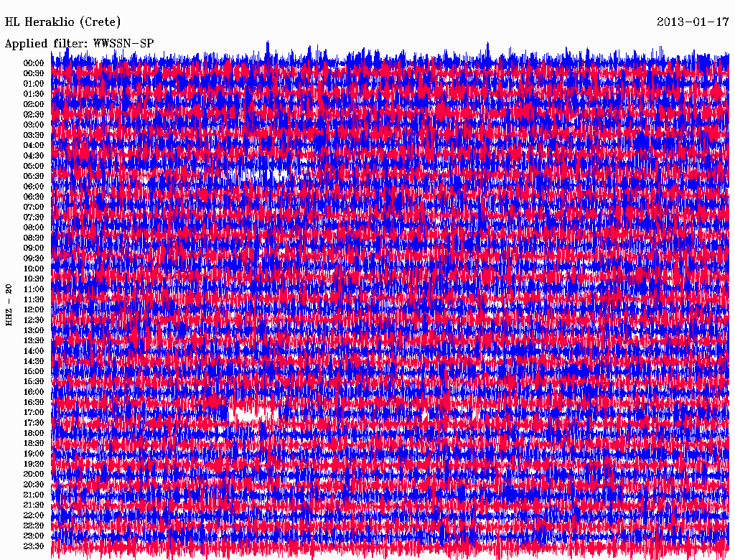Screen dimensions: 735x560
Task: Click the 21:00 time label
Action: (x=34, y=495)
